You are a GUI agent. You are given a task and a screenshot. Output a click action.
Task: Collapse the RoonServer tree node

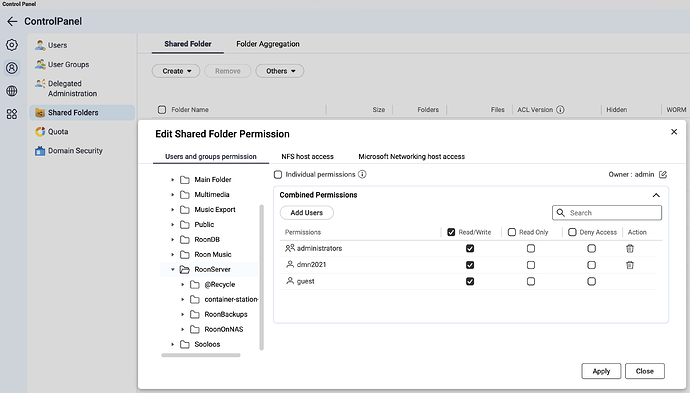coord(172,269)
